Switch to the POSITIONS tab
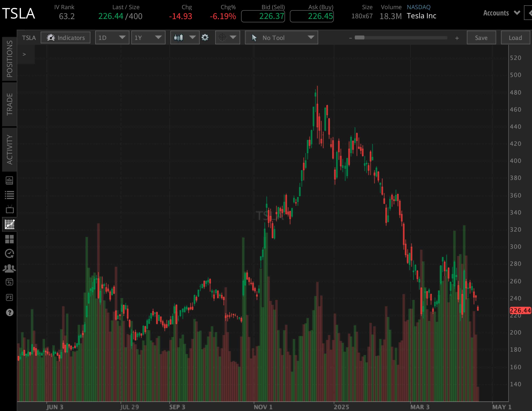Image resolution: width=532 pixels, height=411 pixels. (10, 59)
